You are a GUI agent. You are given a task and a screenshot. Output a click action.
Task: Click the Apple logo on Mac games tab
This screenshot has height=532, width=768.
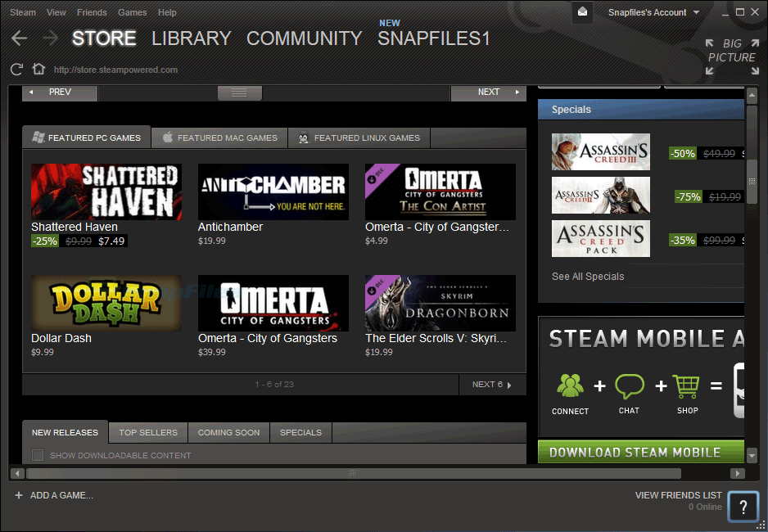click(168, 137)
